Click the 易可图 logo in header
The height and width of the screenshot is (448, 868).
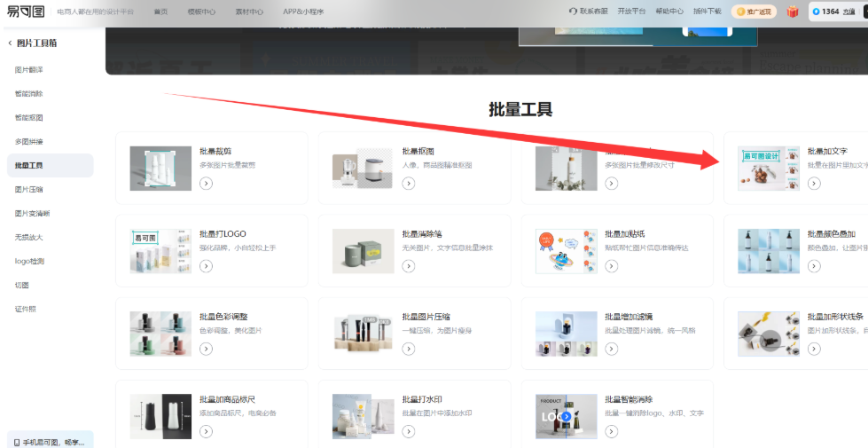[26, 12]
